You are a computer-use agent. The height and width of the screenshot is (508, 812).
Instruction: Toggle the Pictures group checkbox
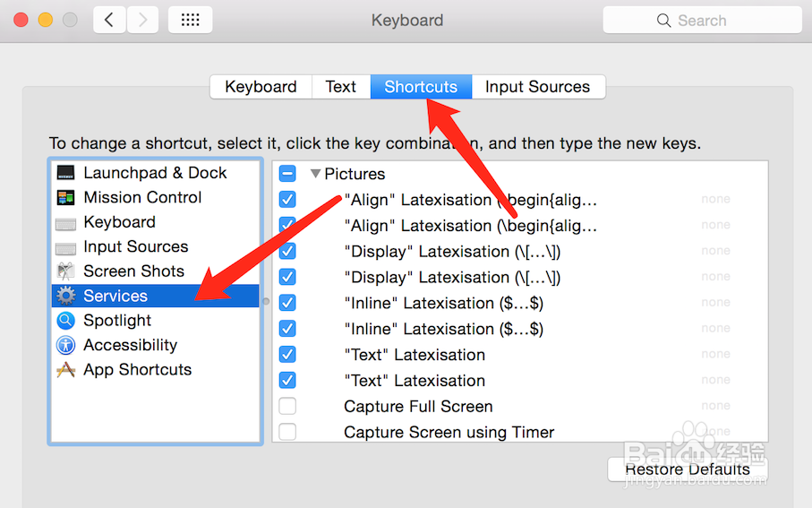tap(287, 174)
